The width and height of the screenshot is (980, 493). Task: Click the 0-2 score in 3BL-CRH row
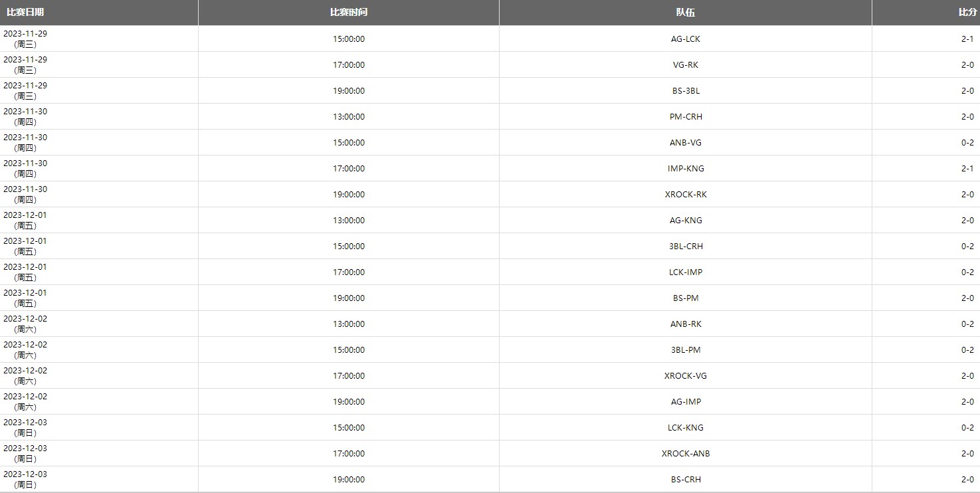pos(967,246)
